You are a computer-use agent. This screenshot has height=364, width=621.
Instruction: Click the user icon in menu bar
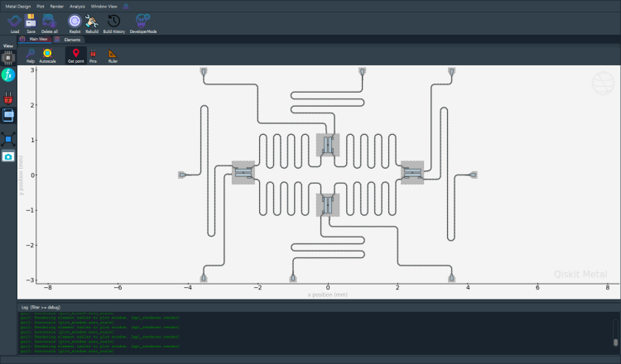click(x=126, y=7)
